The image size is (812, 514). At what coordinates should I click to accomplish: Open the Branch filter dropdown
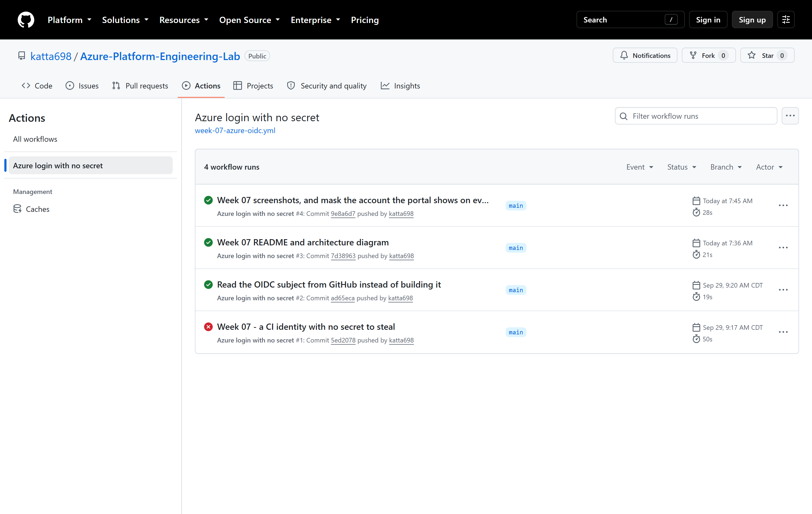point(726,167)
